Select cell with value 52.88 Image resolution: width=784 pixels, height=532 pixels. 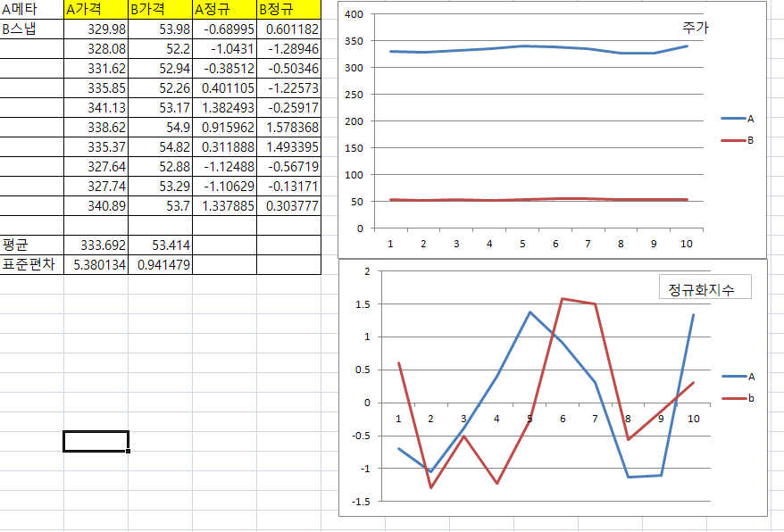(160, 167)
